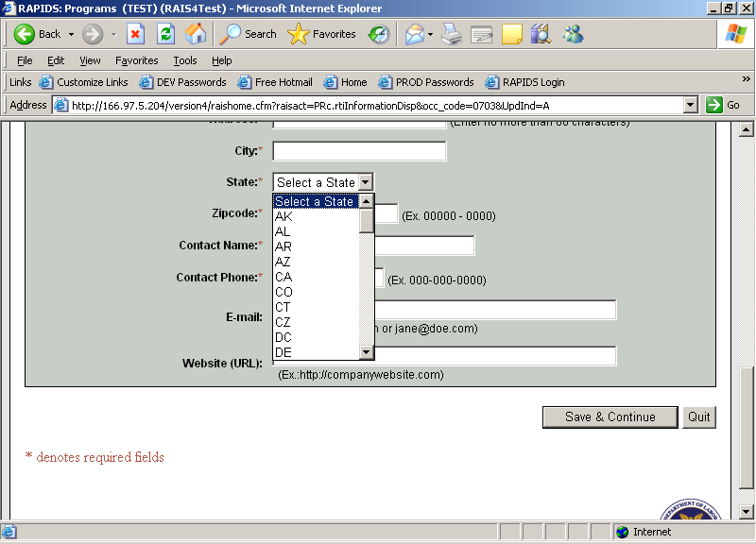This screenshot has width=756, height=544.
Task: Open the Tools menu
Action: [185, 60]
